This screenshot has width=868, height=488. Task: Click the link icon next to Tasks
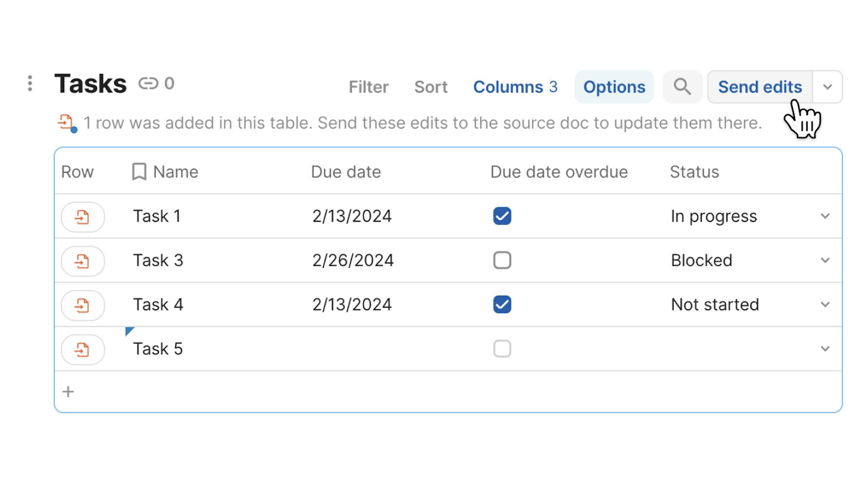(x=148, y=83)
